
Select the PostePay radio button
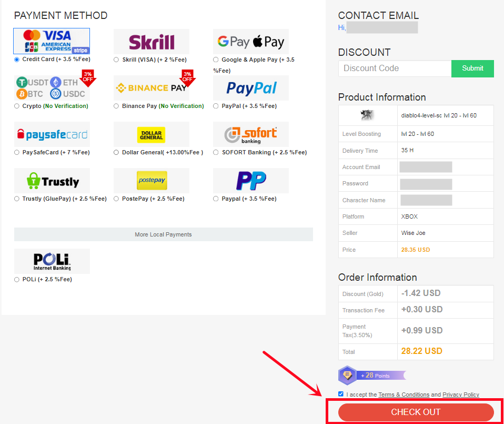116,199
